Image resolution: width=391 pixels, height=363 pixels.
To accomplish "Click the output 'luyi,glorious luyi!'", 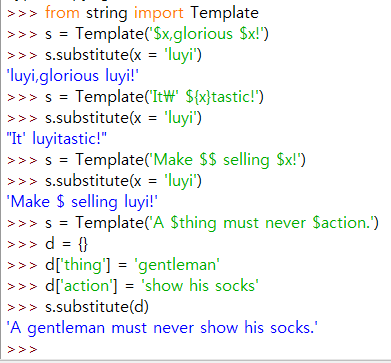I will [73, 76].
